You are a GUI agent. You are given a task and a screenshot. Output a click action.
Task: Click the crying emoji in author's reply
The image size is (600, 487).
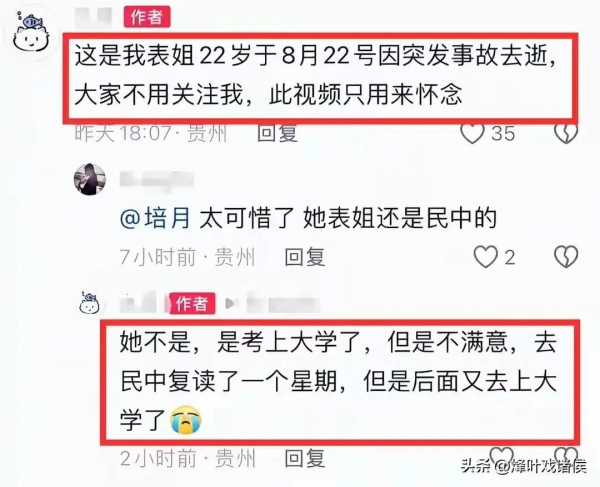(186, 419)
